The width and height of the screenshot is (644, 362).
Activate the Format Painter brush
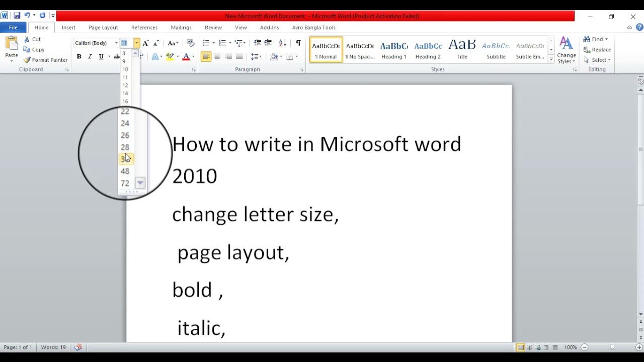coord(27,60)
